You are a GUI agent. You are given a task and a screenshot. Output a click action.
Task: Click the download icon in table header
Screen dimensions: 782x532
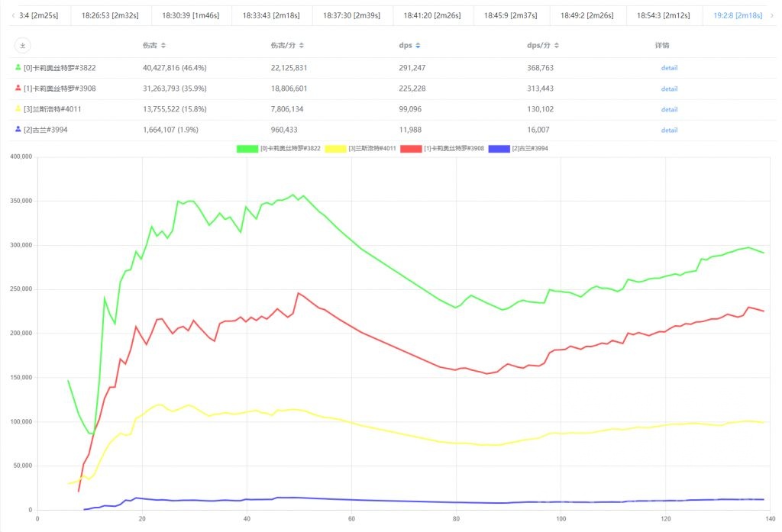click(x=23, y=46)
